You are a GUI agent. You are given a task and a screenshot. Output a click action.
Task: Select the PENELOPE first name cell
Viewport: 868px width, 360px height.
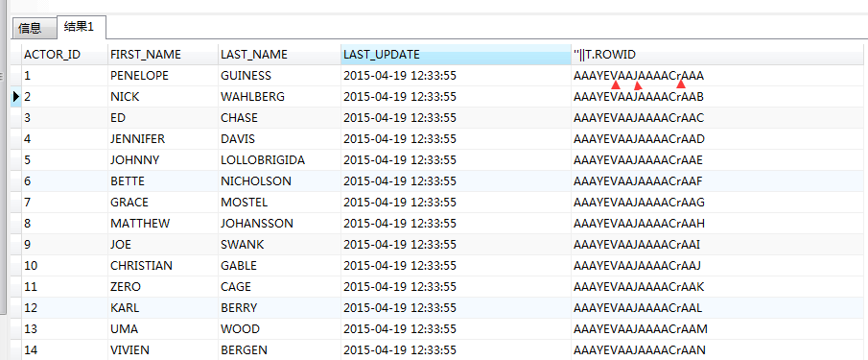[163, 76]
